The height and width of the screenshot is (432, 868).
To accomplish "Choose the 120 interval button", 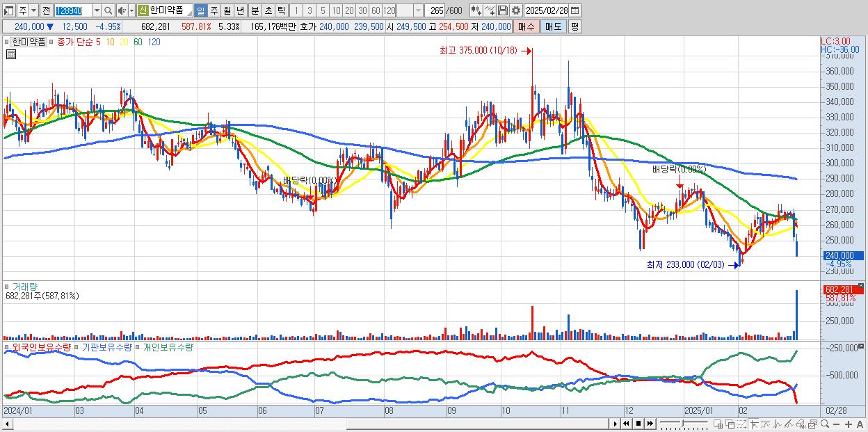I will point(389,10).
